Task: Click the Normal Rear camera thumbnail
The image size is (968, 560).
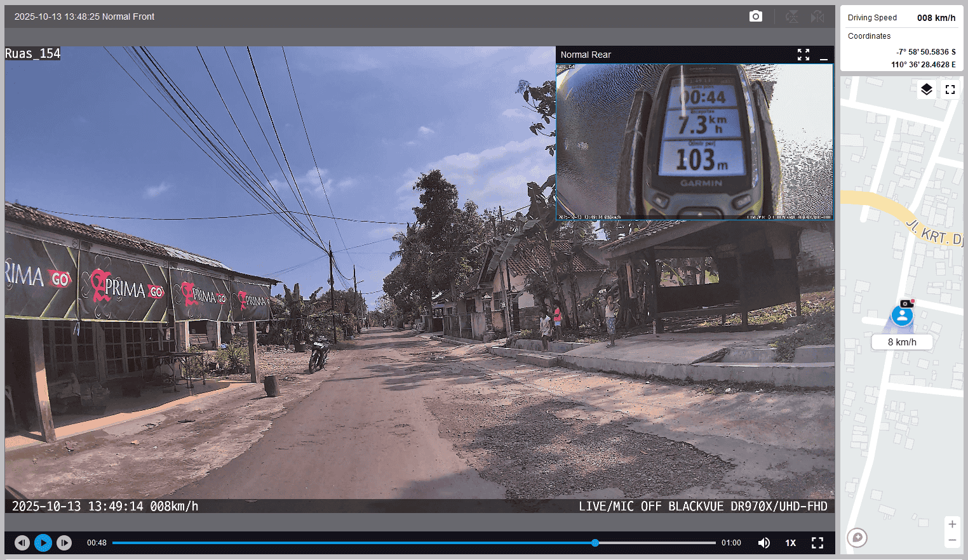Action: tap(694, 142)
